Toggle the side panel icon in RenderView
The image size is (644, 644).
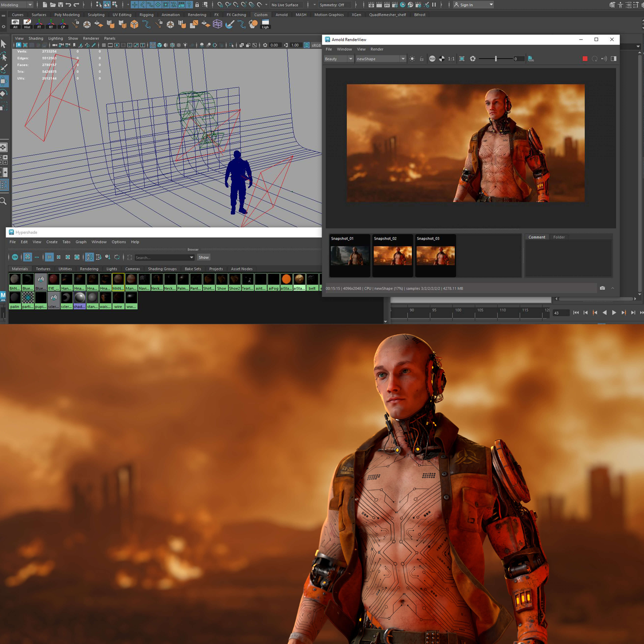(x=613, y=59)
